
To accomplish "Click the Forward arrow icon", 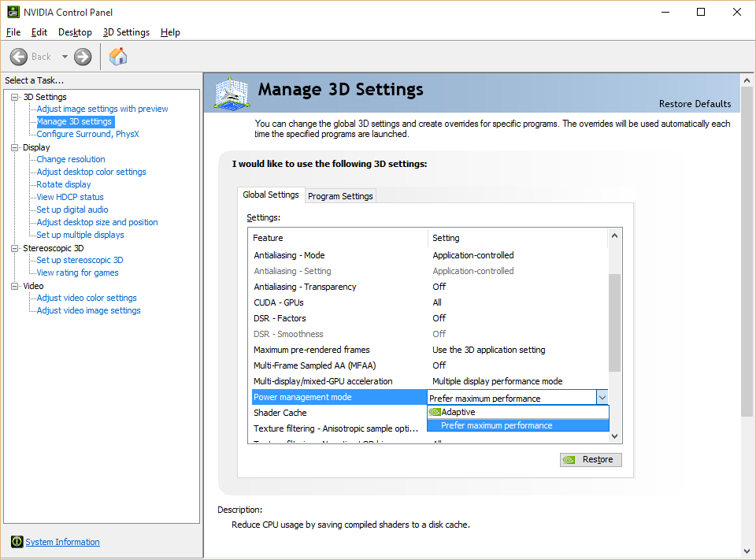I will [83, 57].
